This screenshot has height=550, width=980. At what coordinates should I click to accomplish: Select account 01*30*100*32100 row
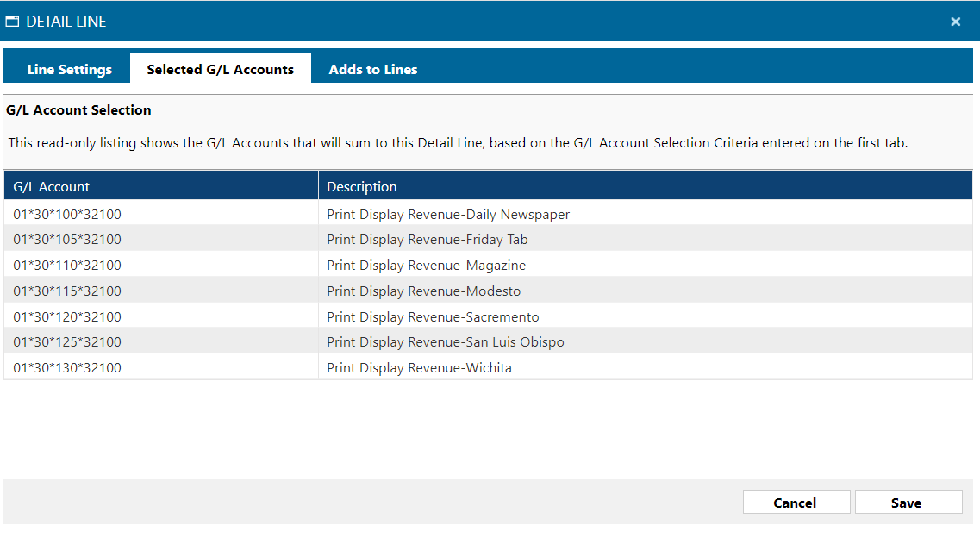tap(67, 214)
